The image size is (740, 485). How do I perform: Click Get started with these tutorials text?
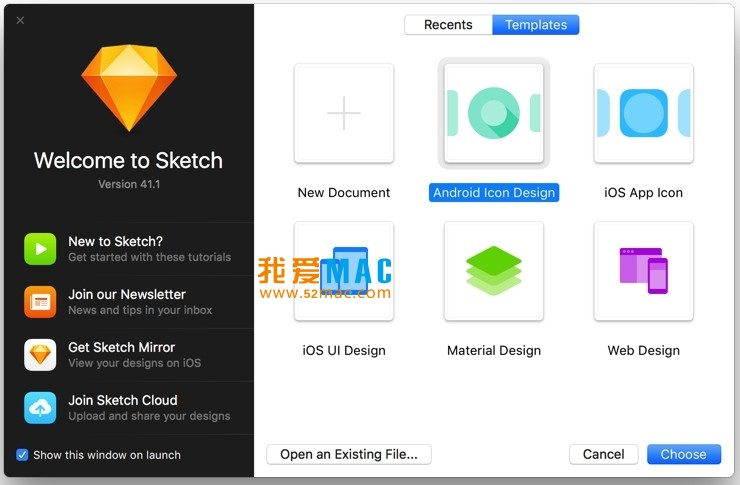[x=150, y=257]
